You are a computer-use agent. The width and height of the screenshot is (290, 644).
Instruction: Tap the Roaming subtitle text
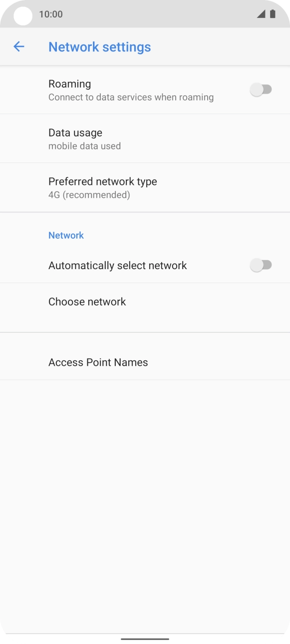pyautogui.click(x=131, y=97)
